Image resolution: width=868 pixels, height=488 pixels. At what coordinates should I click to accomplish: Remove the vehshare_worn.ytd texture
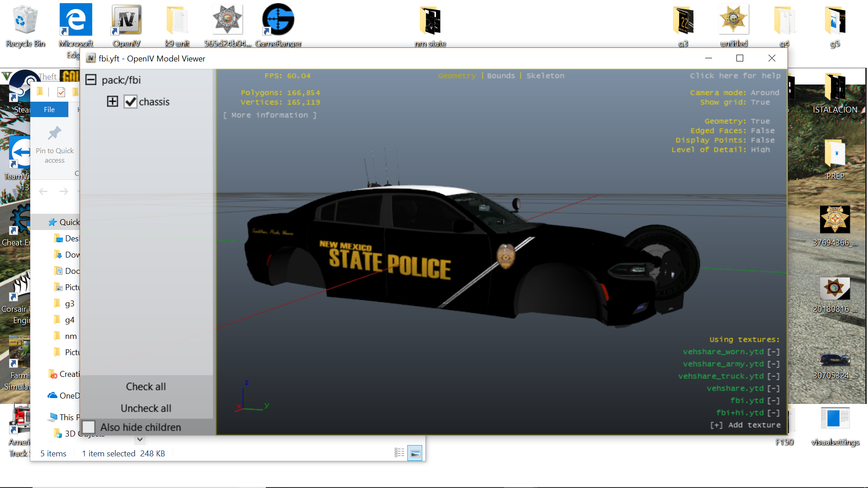pyautogui.click(x=774, y=352)
